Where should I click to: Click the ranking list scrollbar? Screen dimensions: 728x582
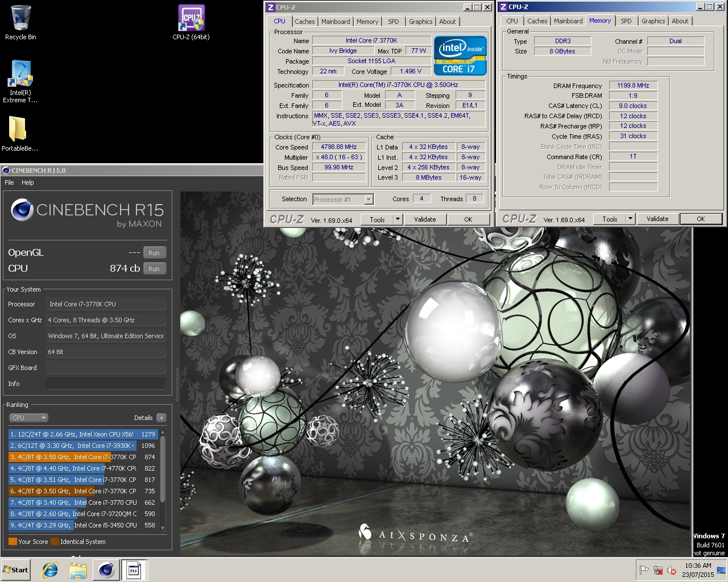163,480
